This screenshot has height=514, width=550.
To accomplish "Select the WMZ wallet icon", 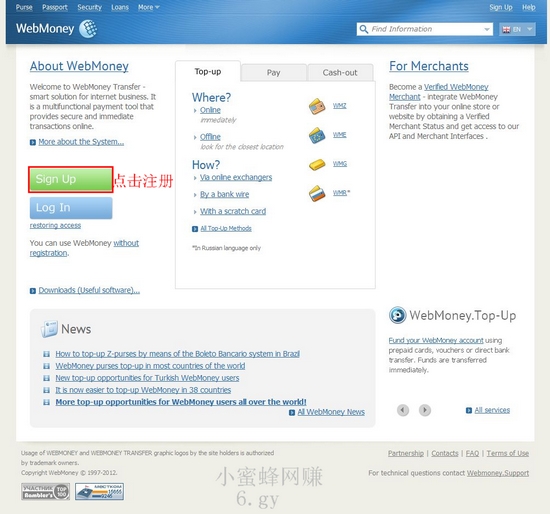I will [317, 106].
